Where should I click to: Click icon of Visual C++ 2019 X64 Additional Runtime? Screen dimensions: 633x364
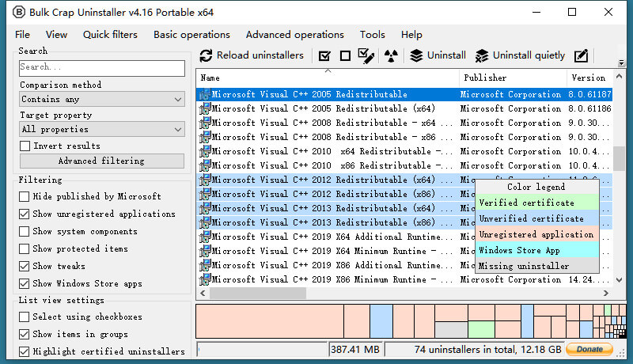click(205, 236)
